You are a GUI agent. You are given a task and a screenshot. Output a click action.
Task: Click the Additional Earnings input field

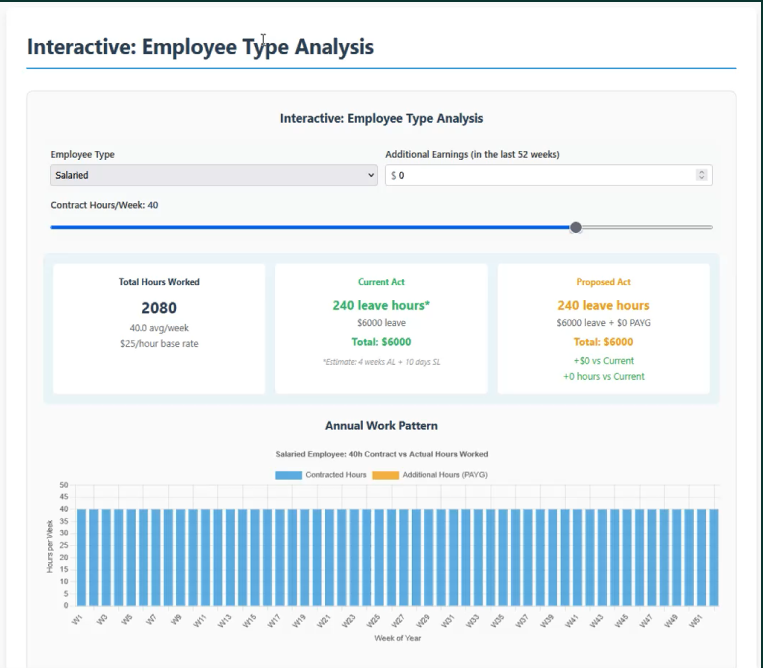coord(548,175)
